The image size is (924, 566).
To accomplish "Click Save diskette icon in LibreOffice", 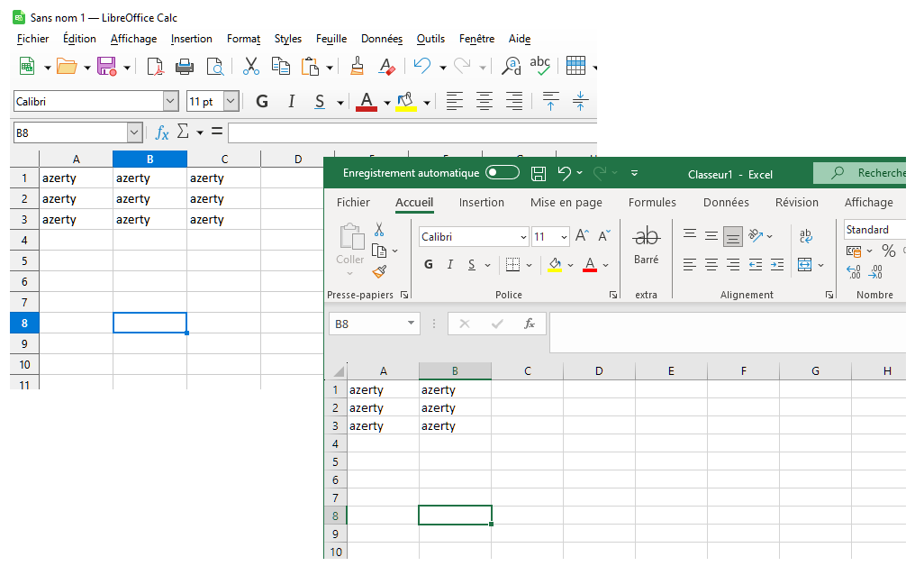I will click(x=106, y=67).
